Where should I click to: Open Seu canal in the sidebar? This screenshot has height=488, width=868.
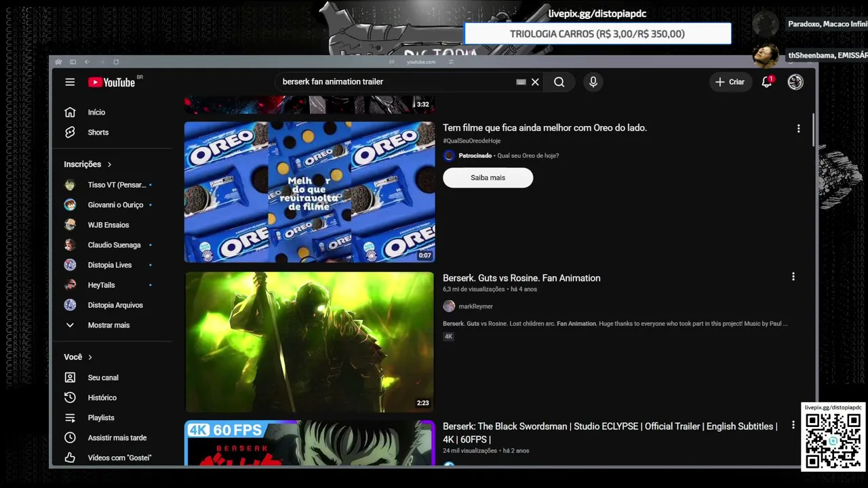click(103, 378)
